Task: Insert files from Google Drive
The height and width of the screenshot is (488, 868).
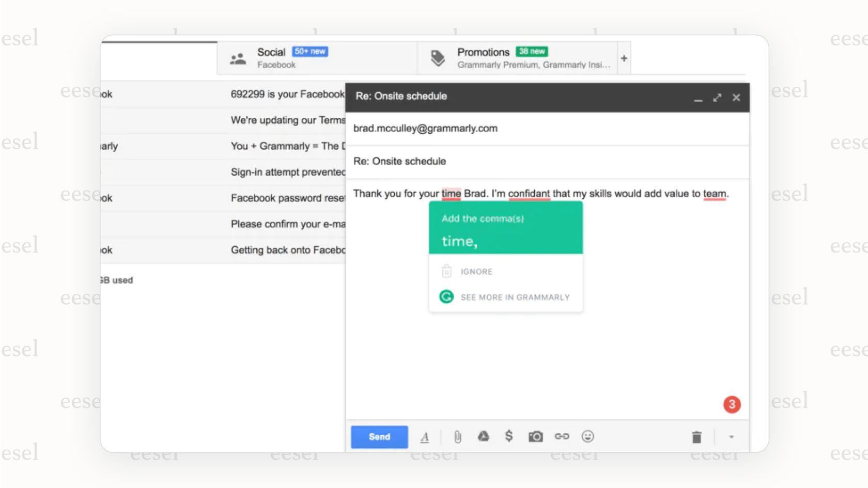Action: point(483,436)
